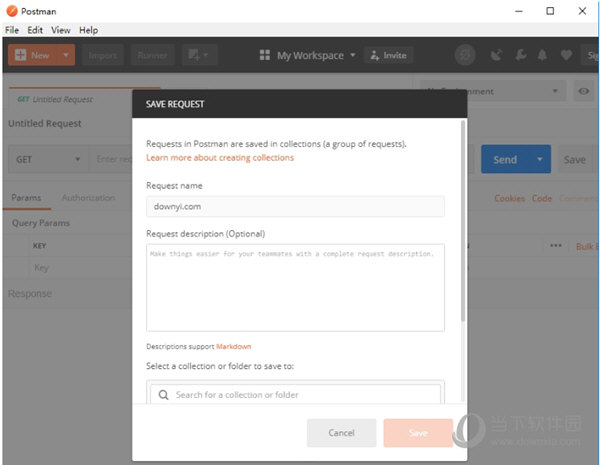Viewport: 600px width, 465px height.
Task: Click the My Workspace grid icon
Action: point(264,55)
